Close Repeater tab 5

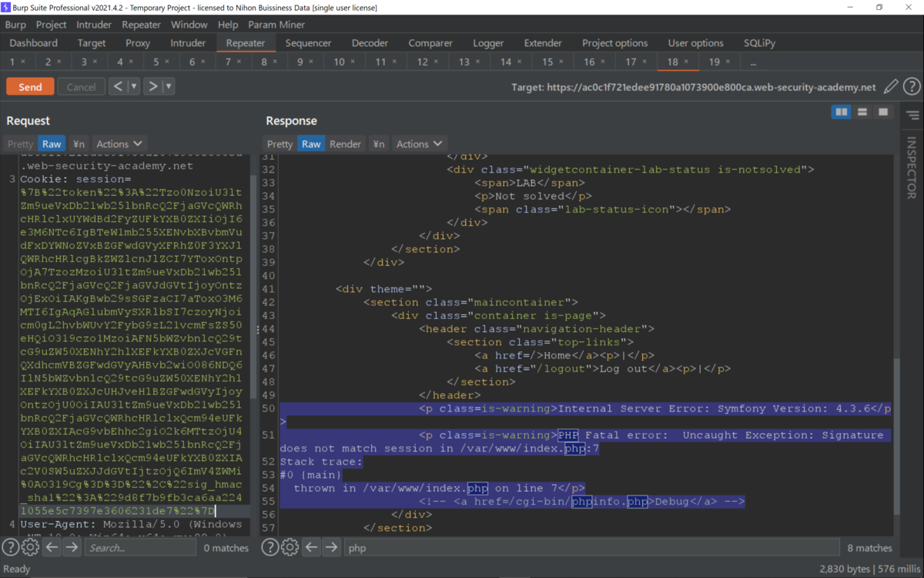[167, 62]
